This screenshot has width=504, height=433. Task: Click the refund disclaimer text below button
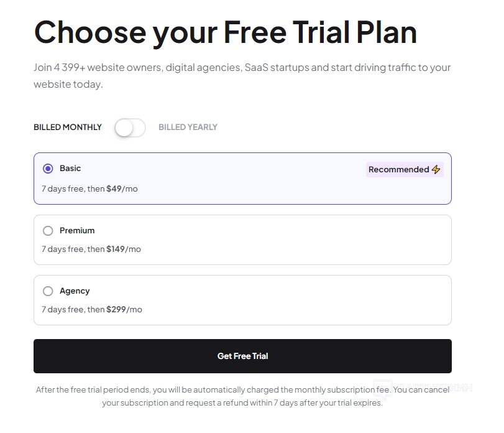[x=242, y=396]
